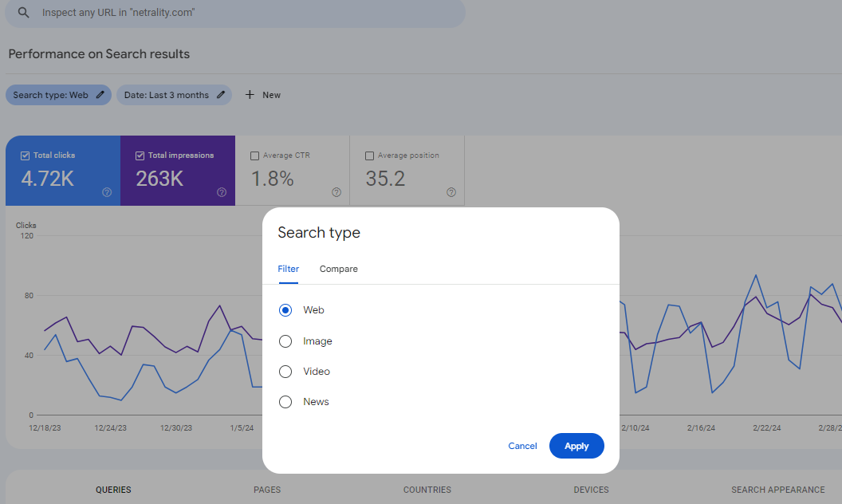842x504 pixels.
Task: Enable the Average CTR checkbox
Action: (x=255, y=156)
